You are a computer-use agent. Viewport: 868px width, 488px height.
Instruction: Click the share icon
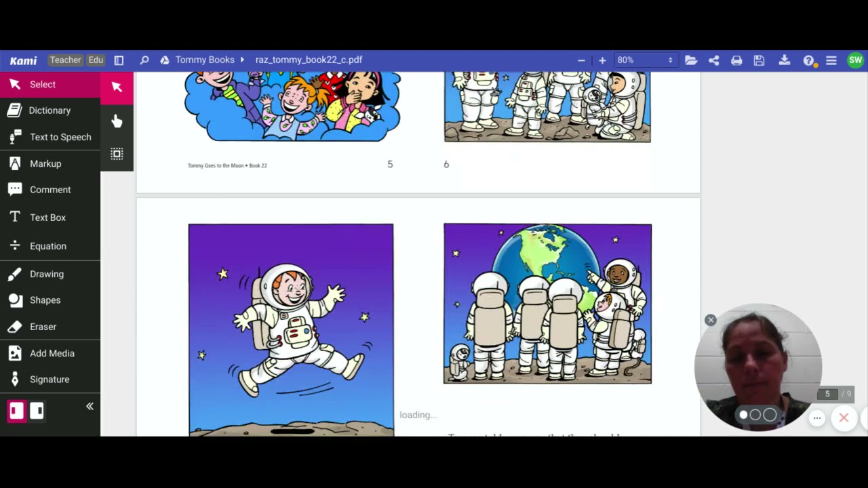tap(714, 60)
